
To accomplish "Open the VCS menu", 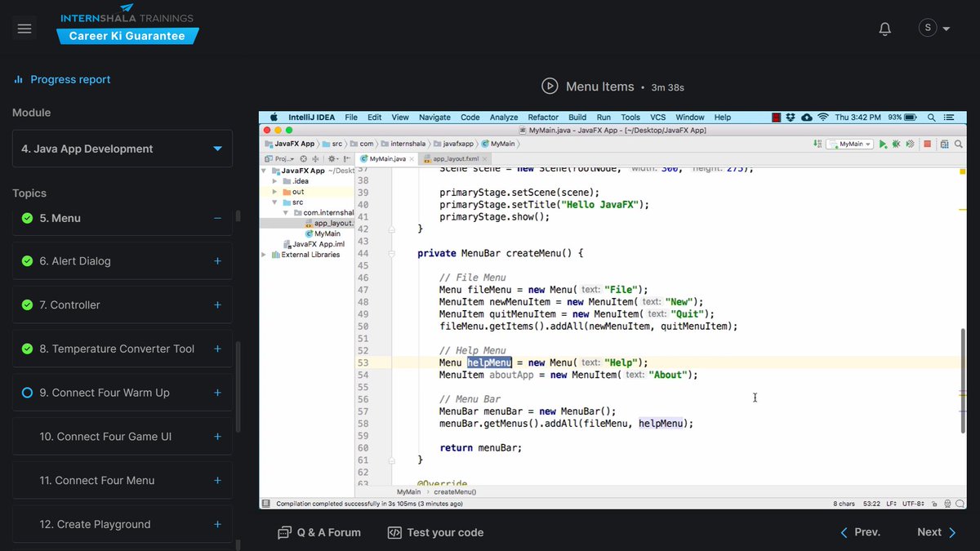I will 658,118.
